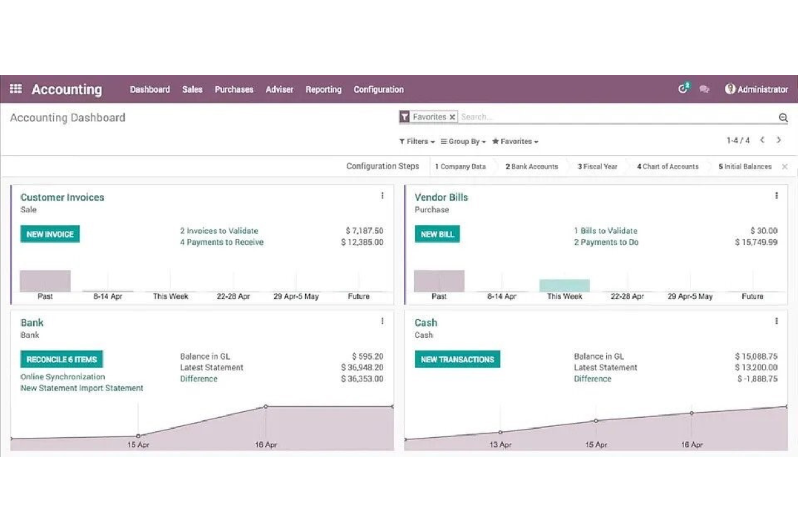
Task: Click Reconcile 6 Items
Action: tap(61, 359)
